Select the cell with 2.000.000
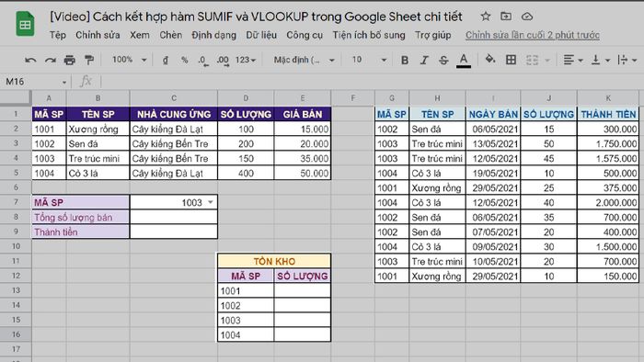644x362 pixels. [608, 202]
